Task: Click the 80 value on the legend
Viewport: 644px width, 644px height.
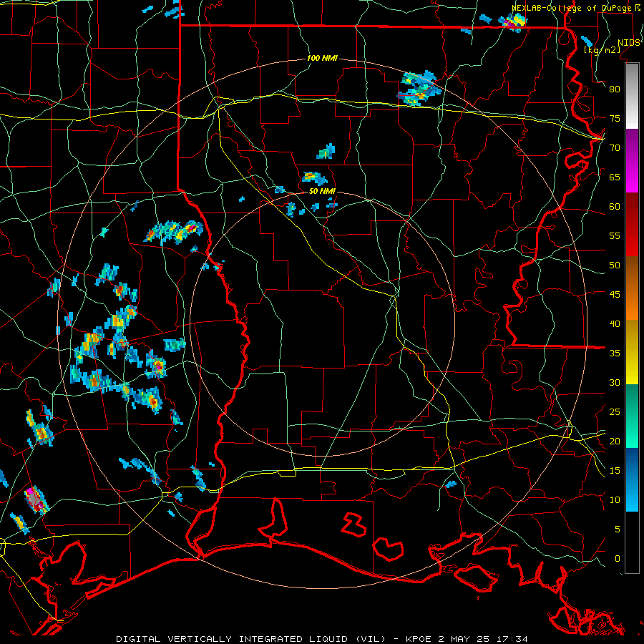Action: point(615,89)
